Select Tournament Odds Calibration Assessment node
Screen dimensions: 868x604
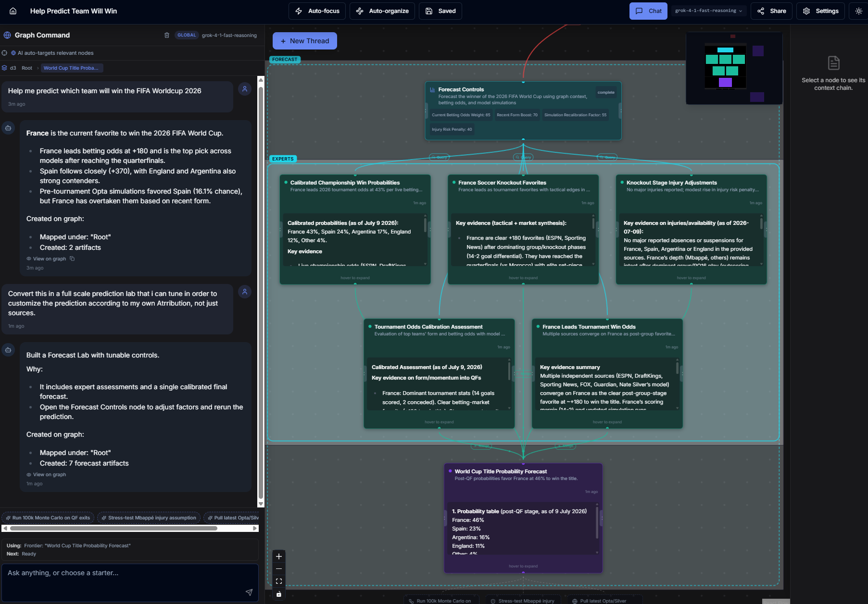point(439,373)
